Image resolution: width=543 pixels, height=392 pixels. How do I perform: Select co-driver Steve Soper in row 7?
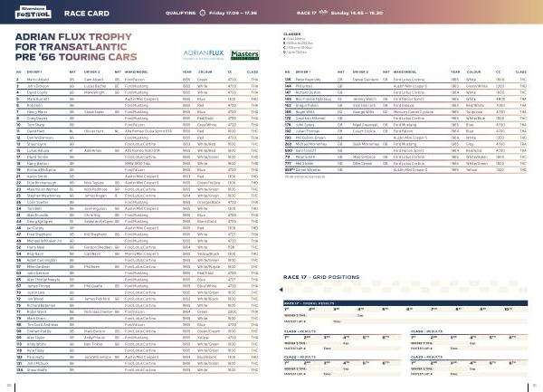(x=94, y=112)
